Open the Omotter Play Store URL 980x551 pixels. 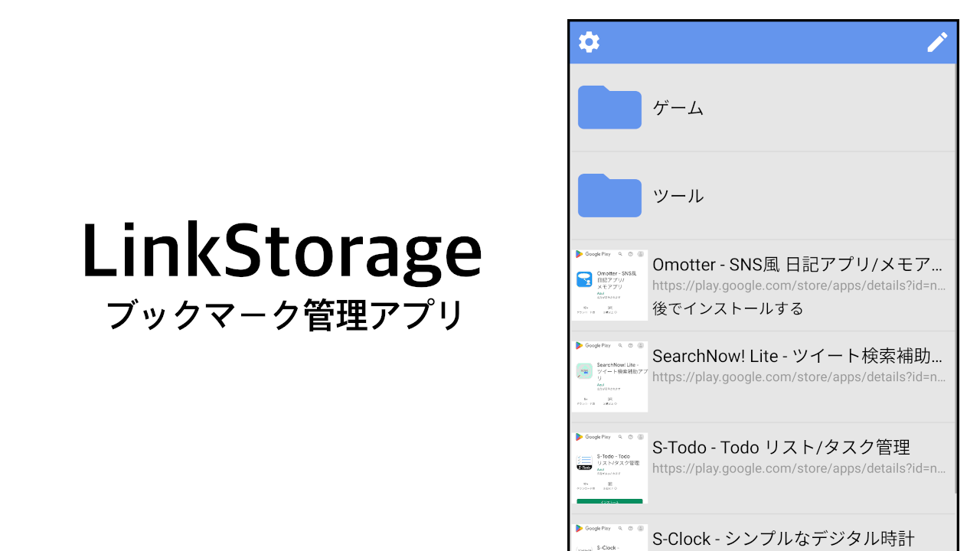tap(796, 285)
